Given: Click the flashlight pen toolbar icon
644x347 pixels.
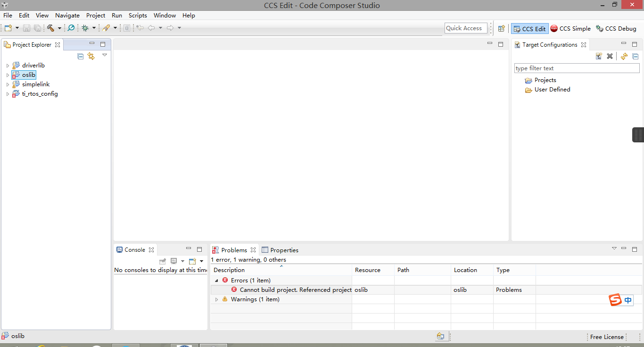Looking at the screenshot, I should (x=106, y=28).
